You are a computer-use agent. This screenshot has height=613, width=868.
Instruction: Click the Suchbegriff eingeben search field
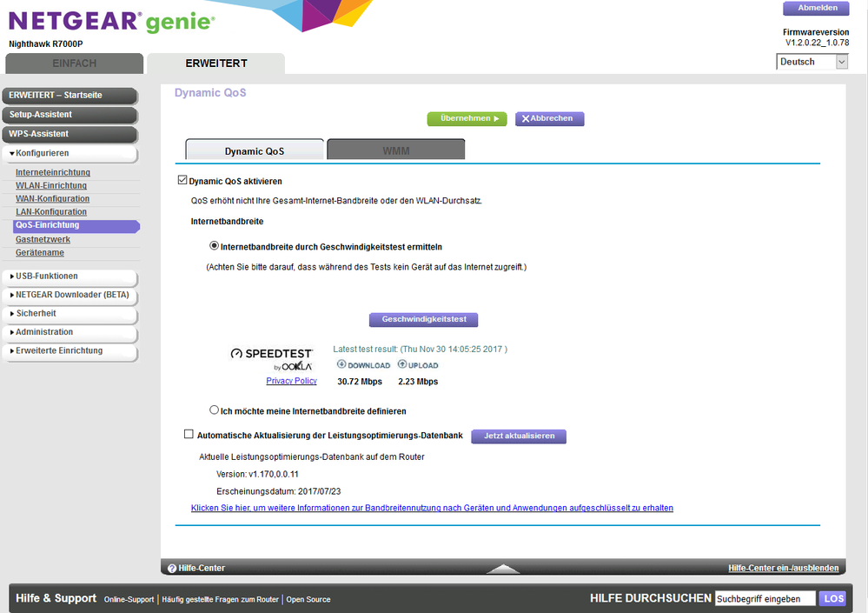[765, 598]
